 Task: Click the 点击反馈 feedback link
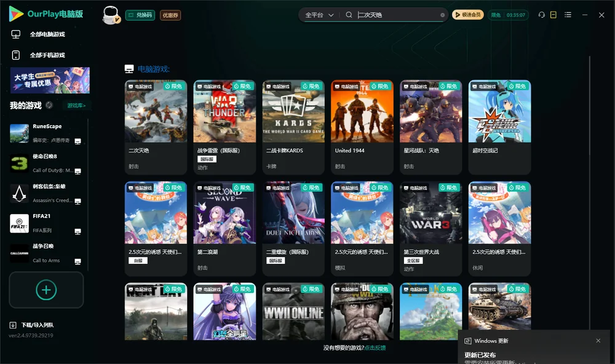tap(375, 347)
